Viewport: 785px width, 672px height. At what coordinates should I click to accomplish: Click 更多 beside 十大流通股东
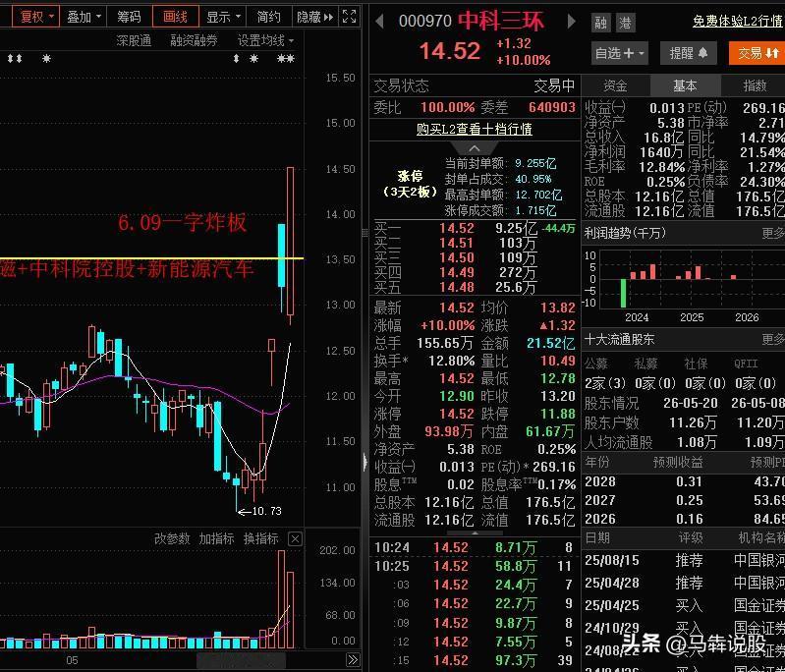tap(773, 339)
